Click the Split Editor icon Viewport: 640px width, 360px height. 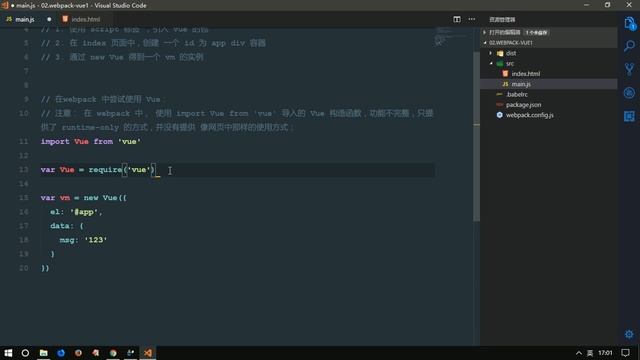pos(457,19)
